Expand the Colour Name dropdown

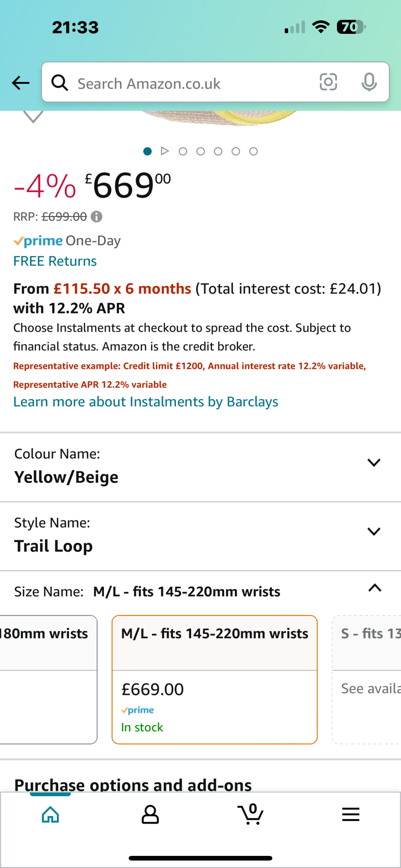[374, 463]
